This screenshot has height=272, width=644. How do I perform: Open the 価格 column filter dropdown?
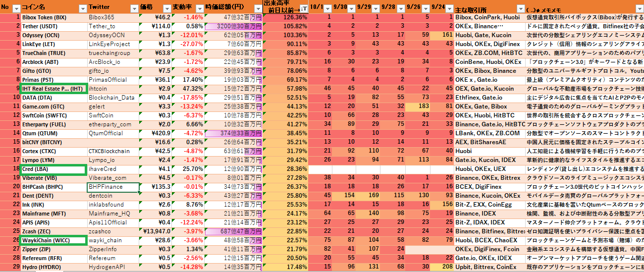(x=166, y=8)
